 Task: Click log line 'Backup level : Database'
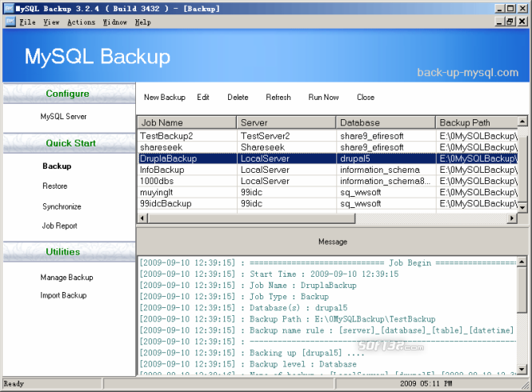point(248,364)
